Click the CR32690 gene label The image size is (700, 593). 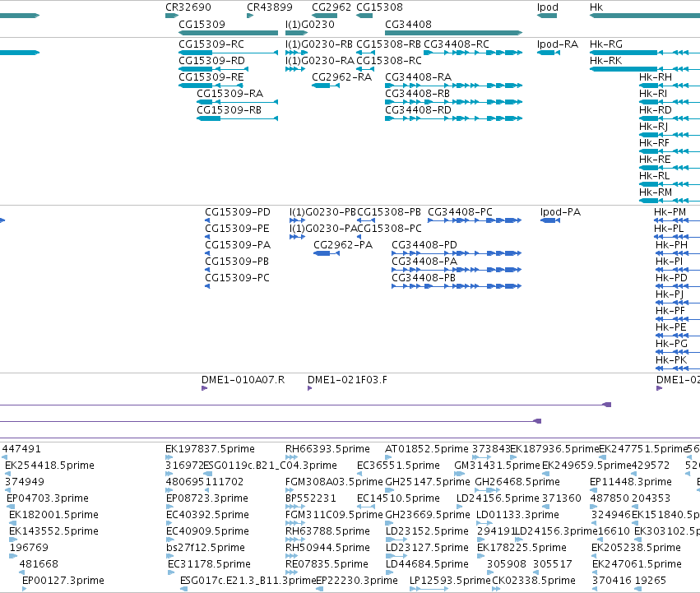tap(188, 7)
